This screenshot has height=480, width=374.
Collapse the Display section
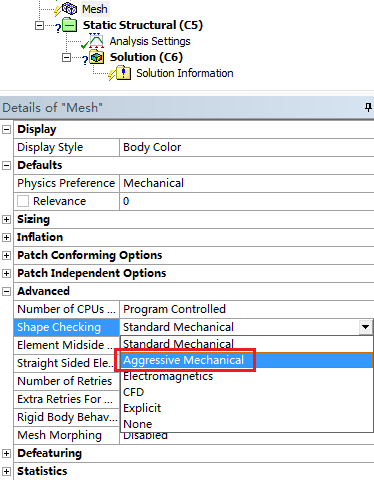(6, 129)
